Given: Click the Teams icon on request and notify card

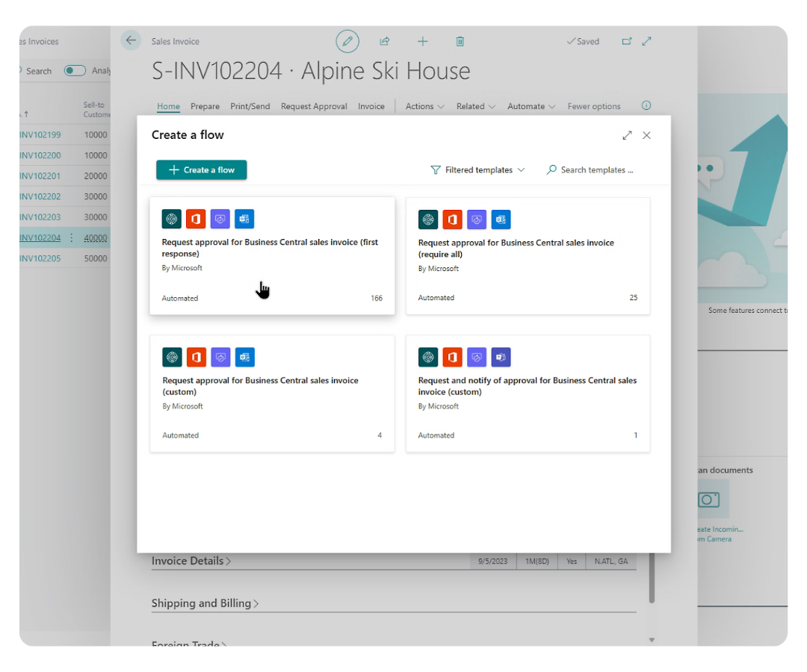Looking at the screenshot, I should point(501,358).
